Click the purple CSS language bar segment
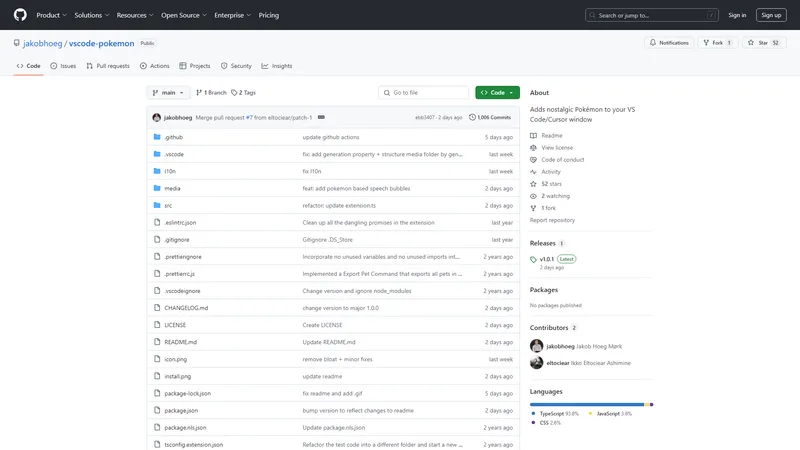Viewport: 800px width, 450px height. [652, 405]
